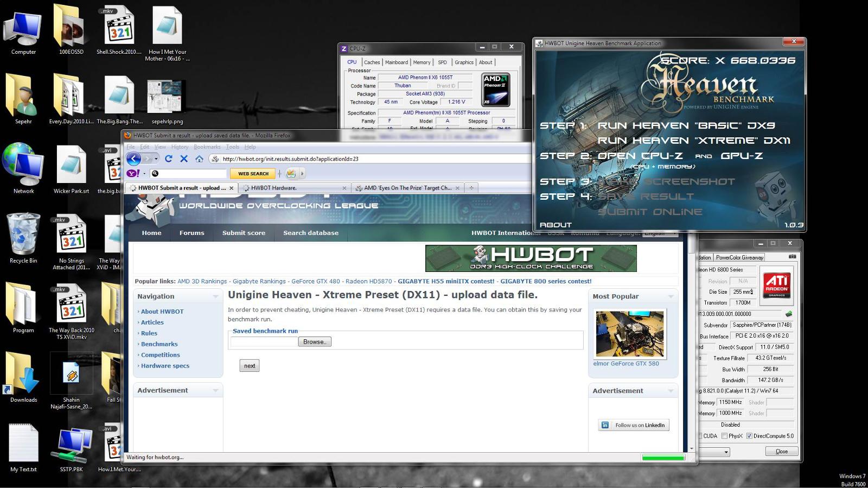This screenshot has height=488, width=868.
Task: Click saved benchmark run file field
Action: click(264, 342)
